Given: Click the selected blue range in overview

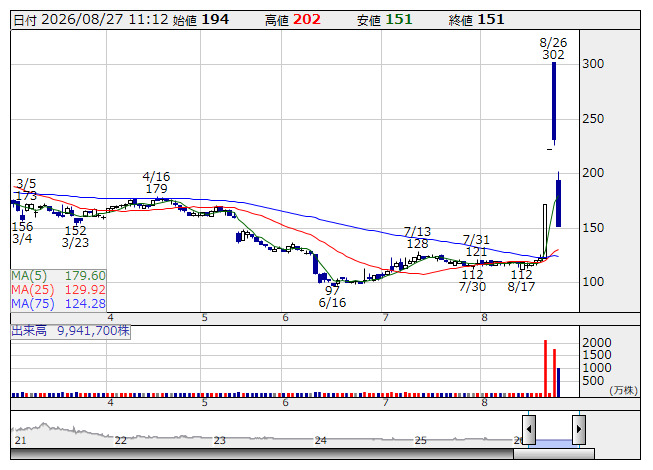Looking at the screenshot, I should (x=554, y=443).
